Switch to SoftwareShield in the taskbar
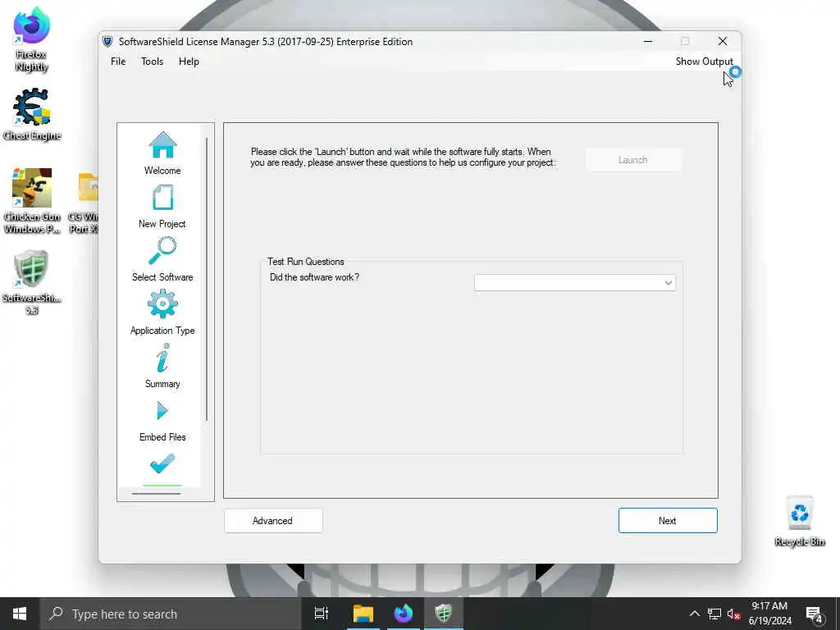 pos(444,614)
